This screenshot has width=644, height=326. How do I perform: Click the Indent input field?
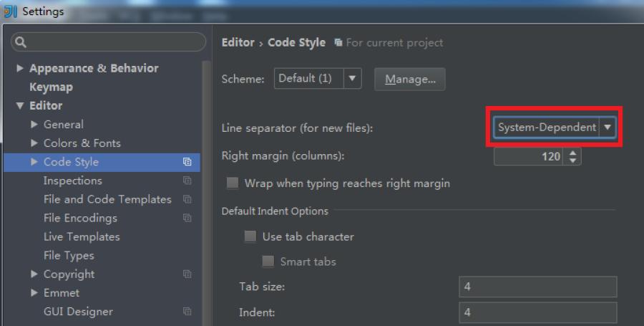(x=537, y=312)
